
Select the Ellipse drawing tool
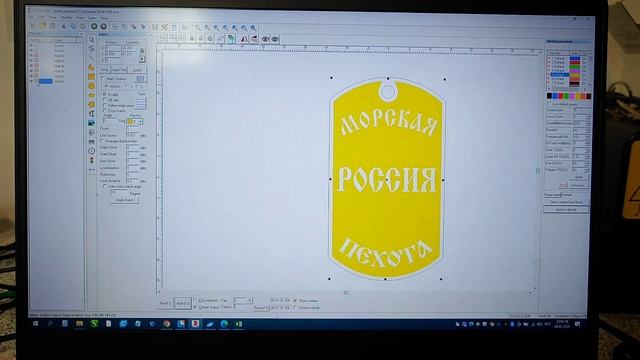click(x=91, y=95)
